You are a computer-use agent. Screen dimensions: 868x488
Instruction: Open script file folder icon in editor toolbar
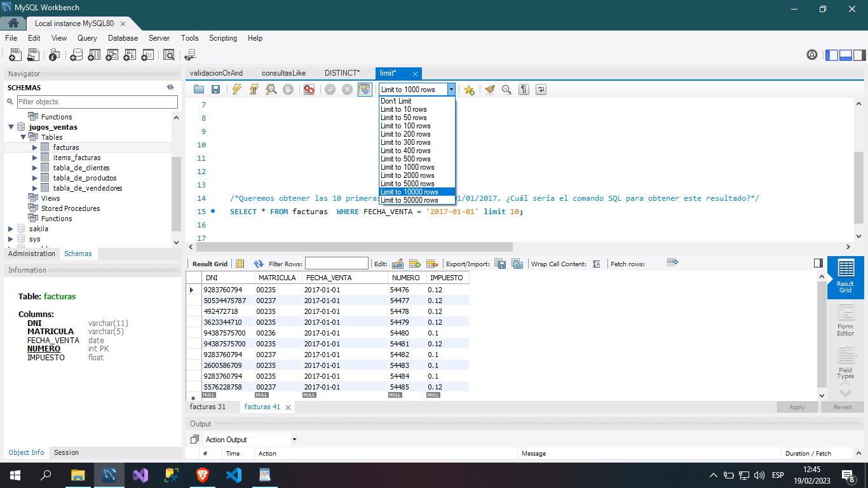(199, 90)
